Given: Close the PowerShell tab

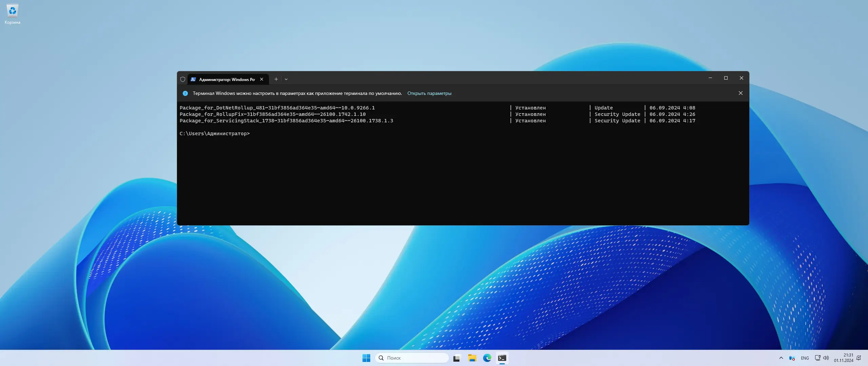Looking at the screenshot, I should pyautogui.click(x=261, y=79).
